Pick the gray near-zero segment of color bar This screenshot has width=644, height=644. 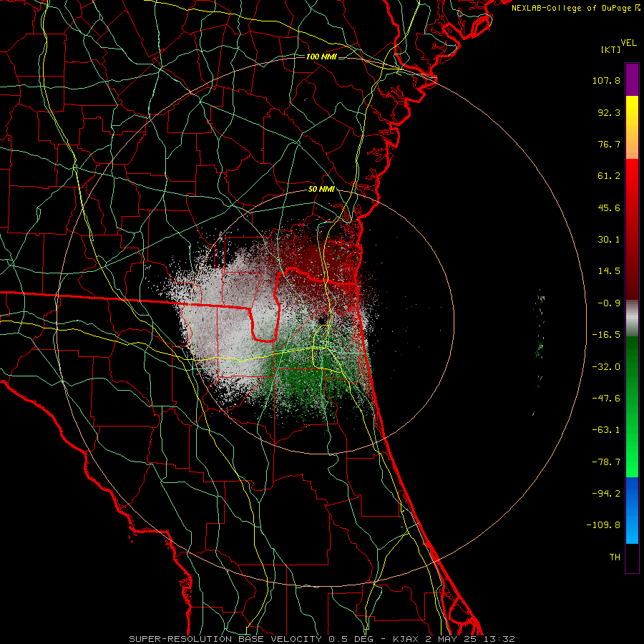click(632, 318)
